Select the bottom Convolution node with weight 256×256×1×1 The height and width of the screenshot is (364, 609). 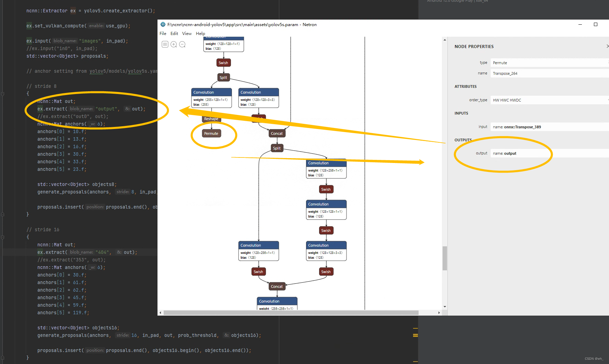[x=277, y=304]
